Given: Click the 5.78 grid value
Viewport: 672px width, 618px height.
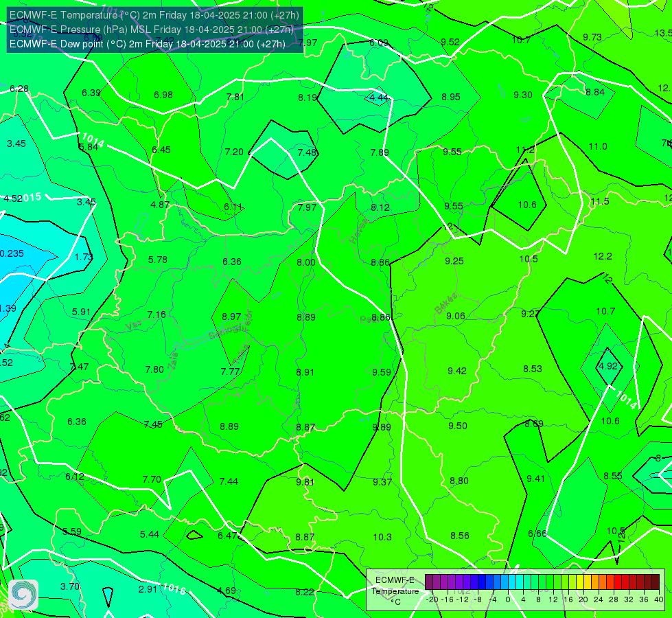Looking at the screenshot, I should 158,260.
